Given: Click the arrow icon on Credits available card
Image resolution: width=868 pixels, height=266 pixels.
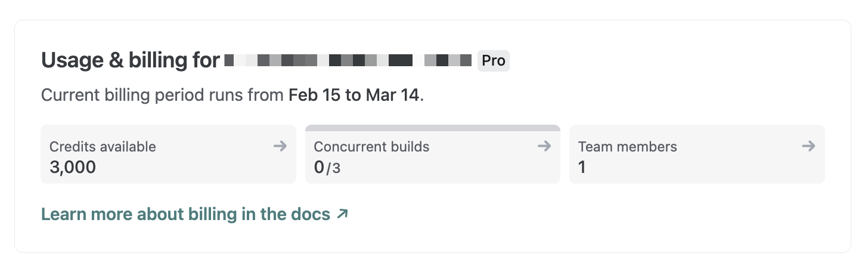Looking at the screenshot, I should click(x=280, y=146).
